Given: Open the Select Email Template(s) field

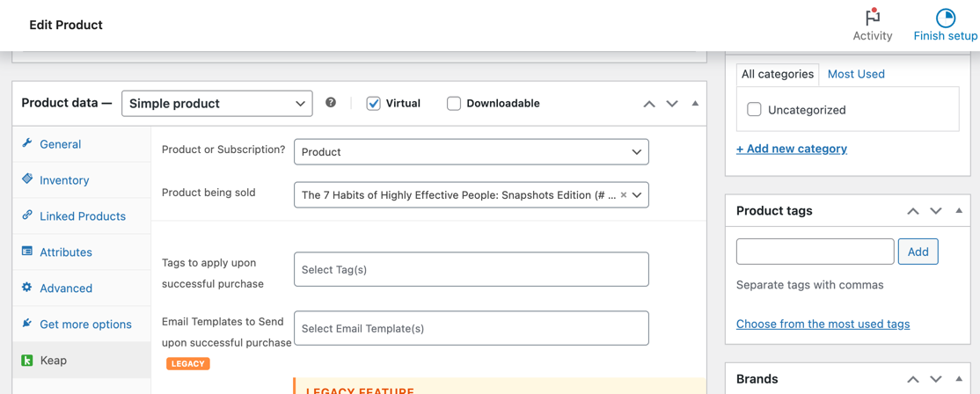Looking at the screenshot, I should 472,328.
